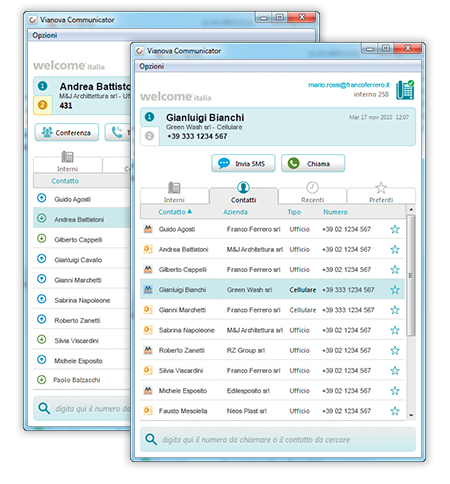Star Silvia Viscardini as favorite
The width and height of the screenshot is (450, 484).
click(395, 371)
